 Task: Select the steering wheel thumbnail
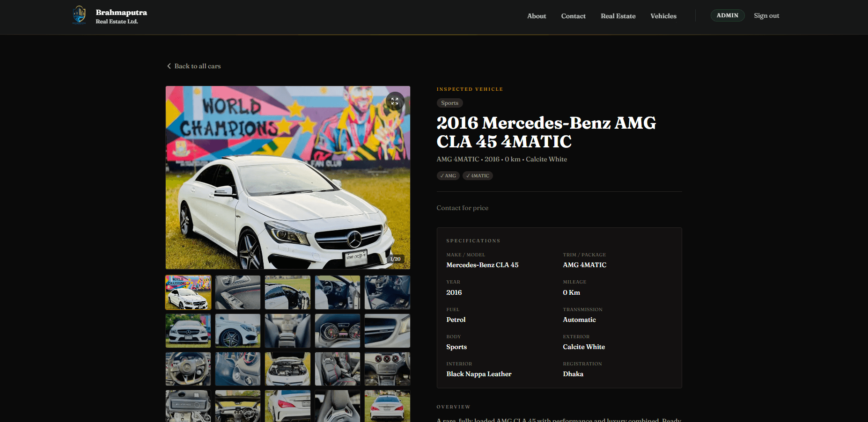pos(188,369)
